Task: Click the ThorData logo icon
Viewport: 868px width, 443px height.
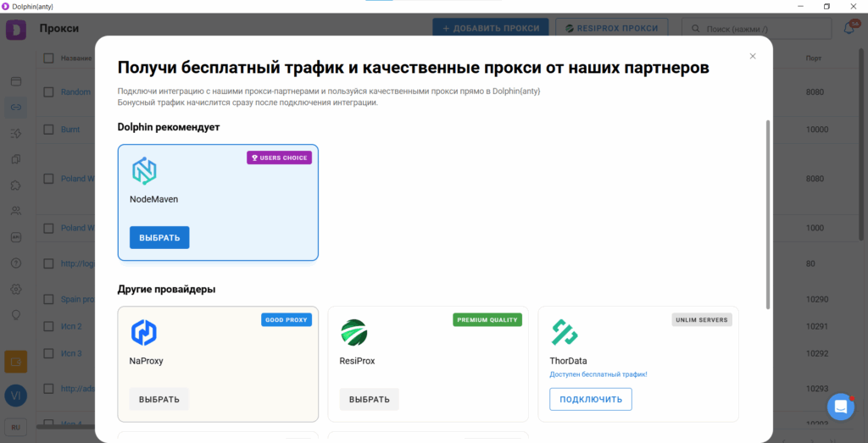Action: pos(564,333)
